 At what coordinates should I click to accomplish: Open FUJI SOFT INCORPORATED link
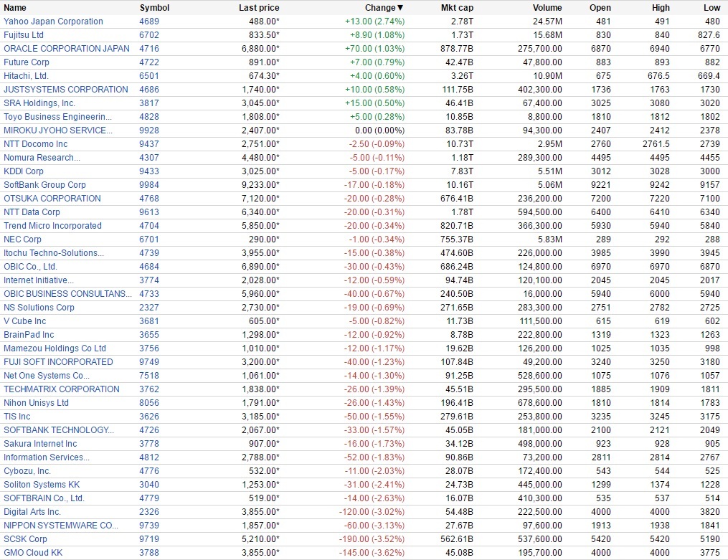(x=59, y=362)
